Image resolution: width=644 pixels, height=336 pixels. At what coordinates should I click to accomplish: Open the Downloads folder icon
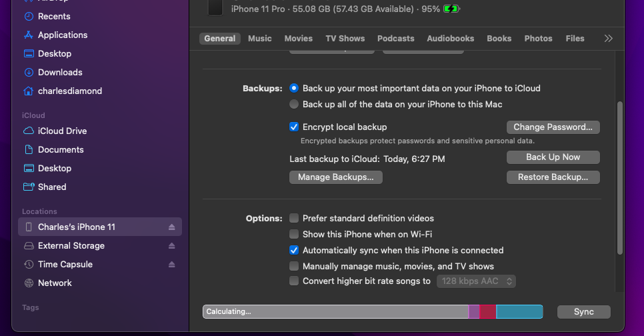(x=29, y=73)
